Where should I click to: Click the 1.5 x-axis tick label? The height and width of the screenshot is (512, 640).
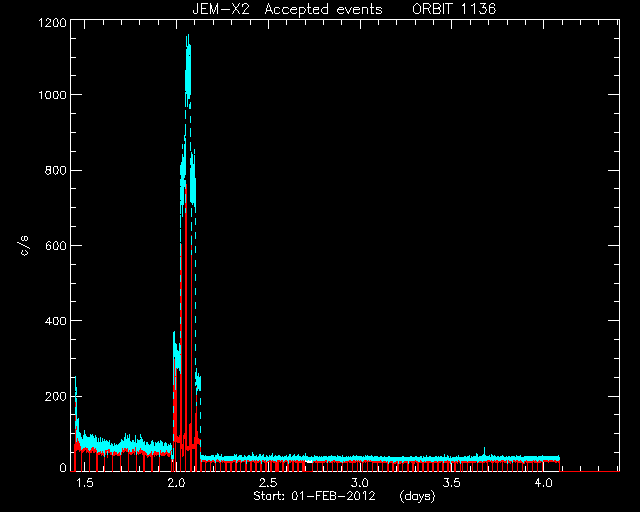[84, 483]
